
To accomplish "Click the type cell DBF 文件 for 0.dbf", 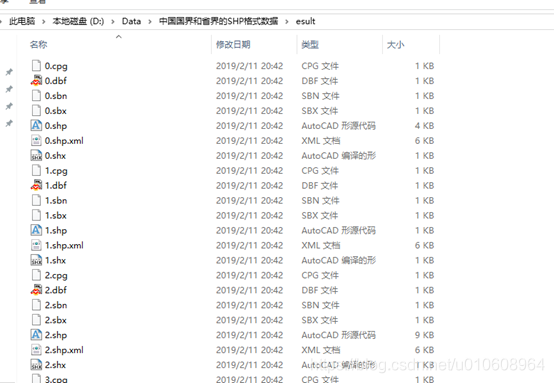I will pos(320,81).
